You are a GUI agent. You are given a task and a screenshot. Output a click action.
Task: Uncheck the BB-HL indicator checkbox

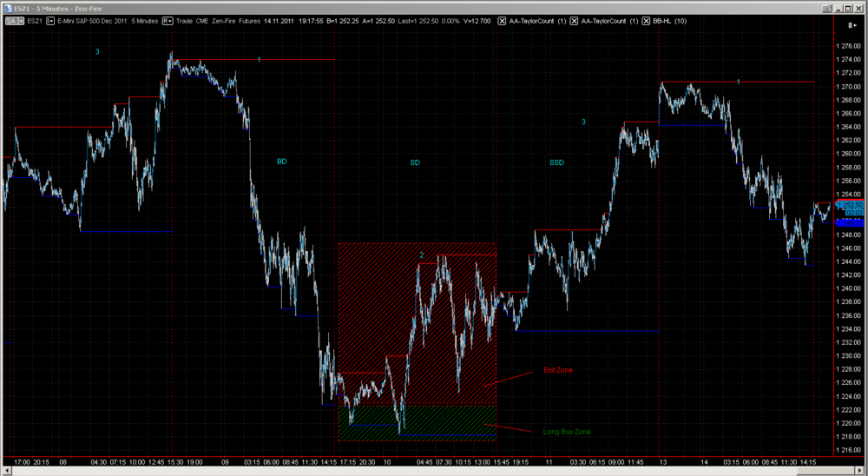click(x=646, y=21)
